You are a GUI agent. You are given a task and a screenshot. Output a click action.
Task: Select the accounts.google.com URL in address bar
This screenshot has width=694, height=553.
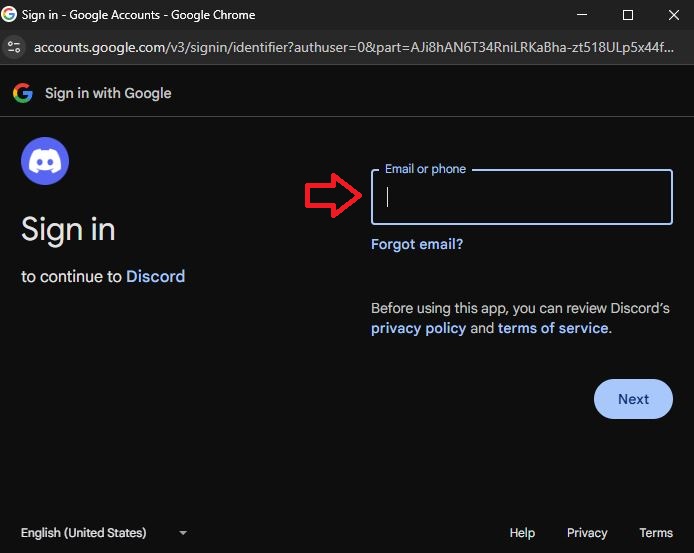350,47
